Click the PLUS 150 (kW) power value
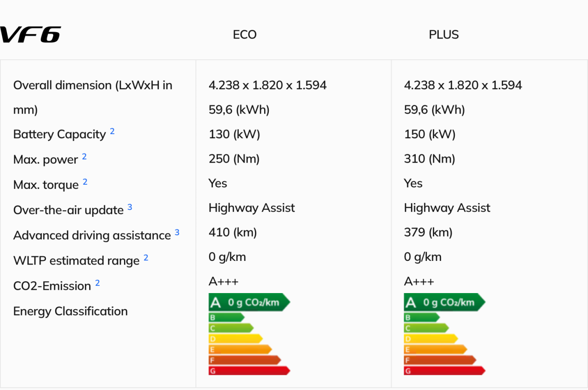This screenshot has width=588, height=390. [x=430, y=134]
